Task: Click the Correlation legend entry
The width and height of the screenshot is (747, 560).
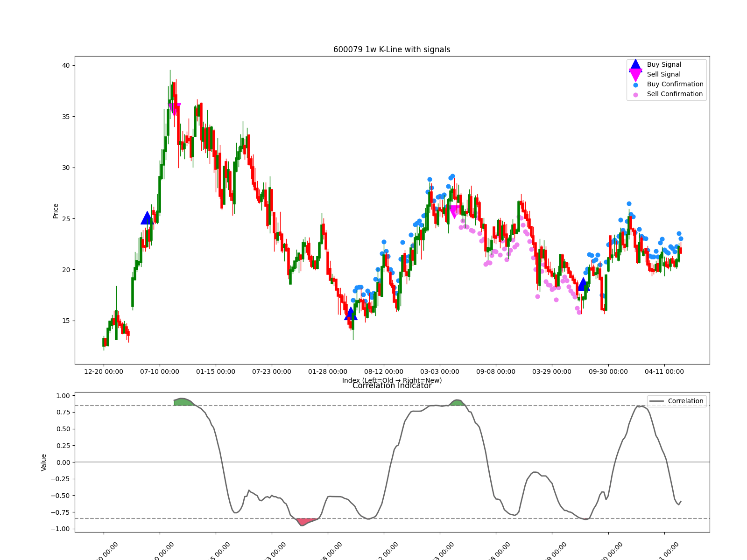Action: tap(677, 401)
